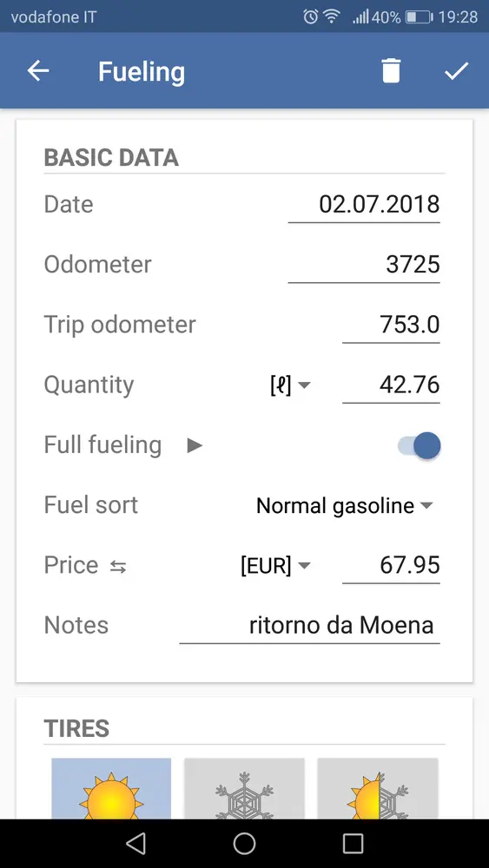Tap Android back triangle button
489x868 pixels.
pos(135,843)
